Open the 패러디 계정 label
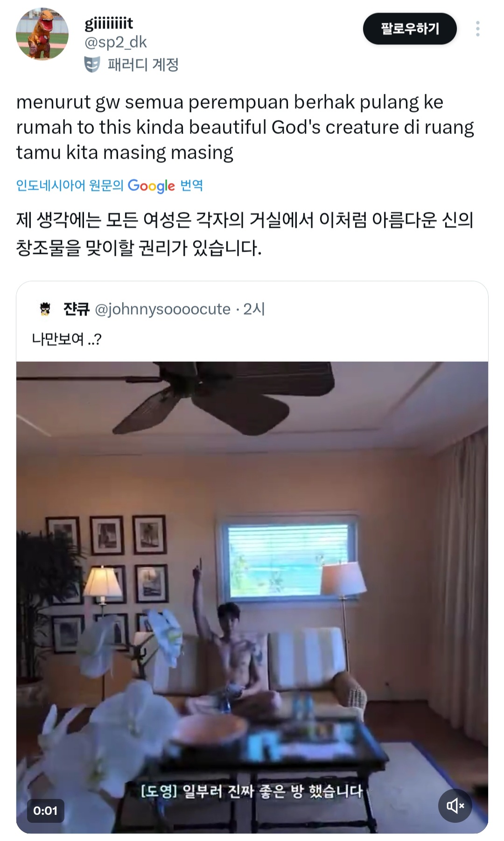504x841 pixels. point(143,64)
